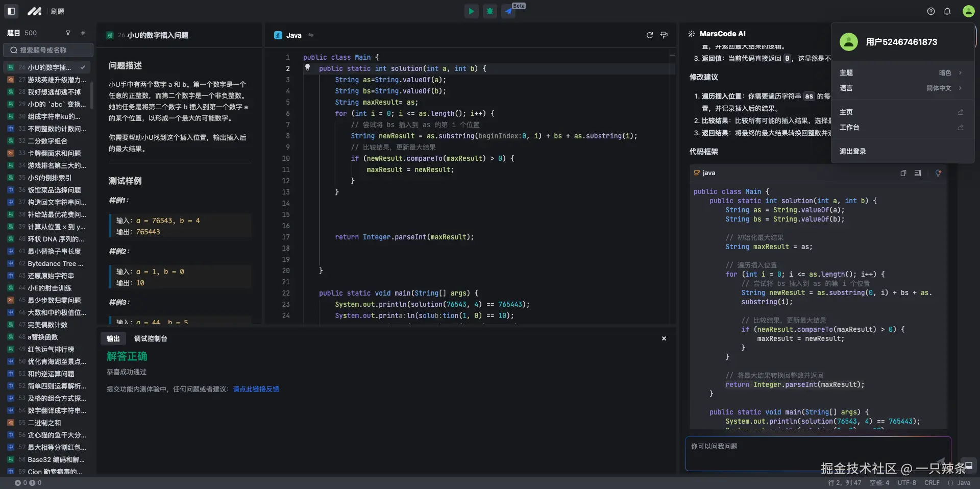Close the output panel
The height and width of the screenshot is (489, 980).
(664, 338)
